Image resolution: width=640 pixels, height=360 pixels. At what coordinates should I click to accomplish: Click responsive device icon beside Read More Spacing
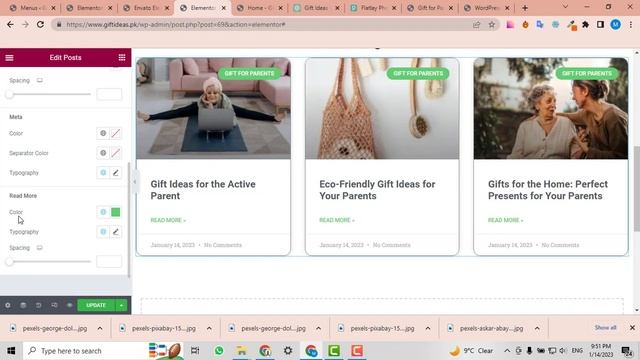[40, 248]
